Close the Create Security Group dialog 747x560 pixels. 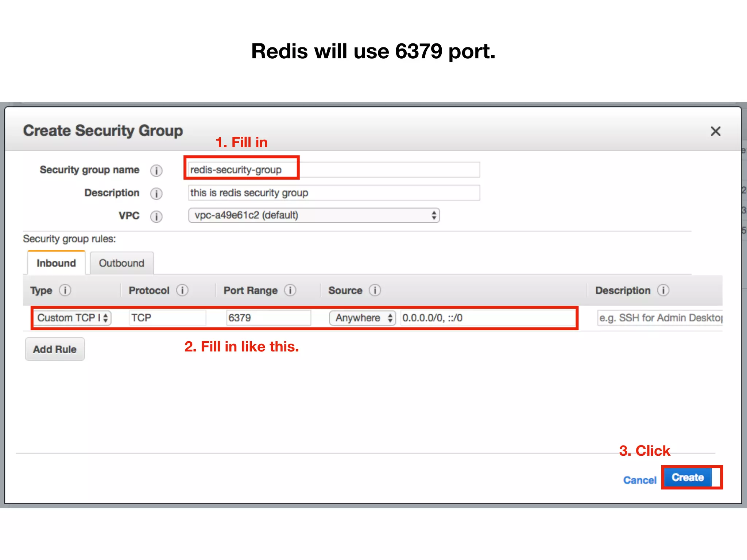[x=716, y=131]
